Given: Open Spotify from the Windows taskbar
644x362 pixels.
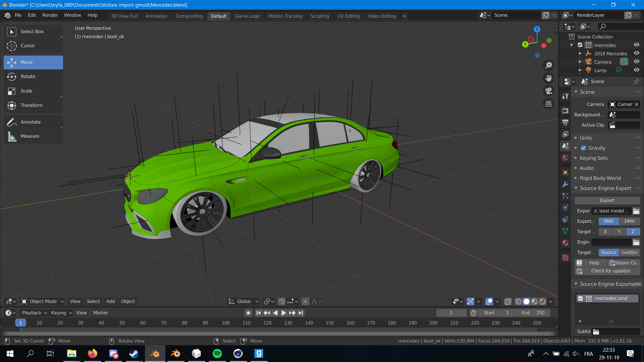Looking at the screenshot, I should pos(217,354).
